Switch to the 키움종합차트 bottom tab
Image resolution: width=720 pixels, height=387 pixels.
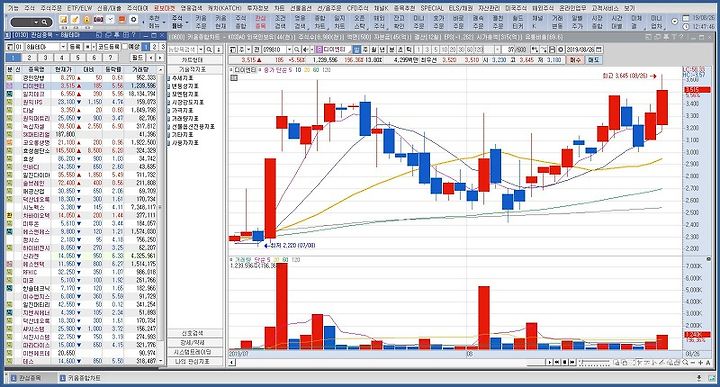click(x=80, y=378)
